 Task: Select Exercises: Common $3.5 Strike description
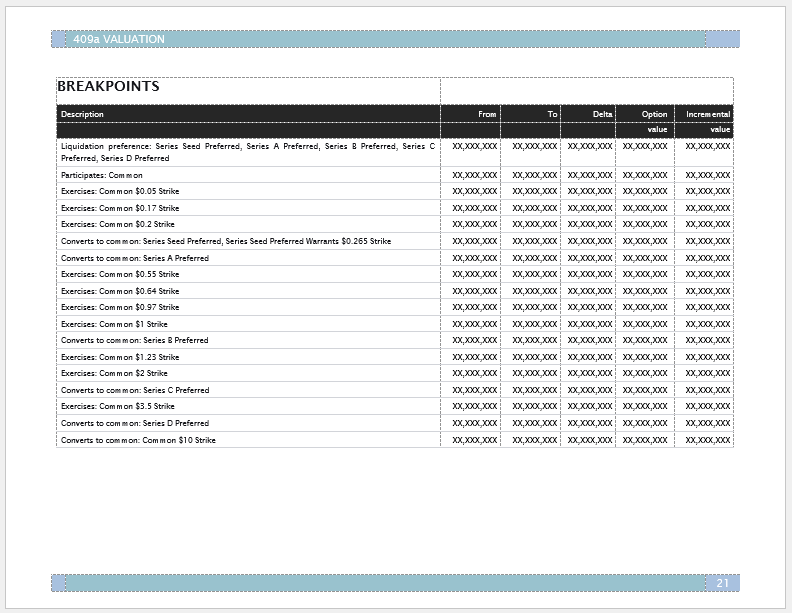point(118,406)
